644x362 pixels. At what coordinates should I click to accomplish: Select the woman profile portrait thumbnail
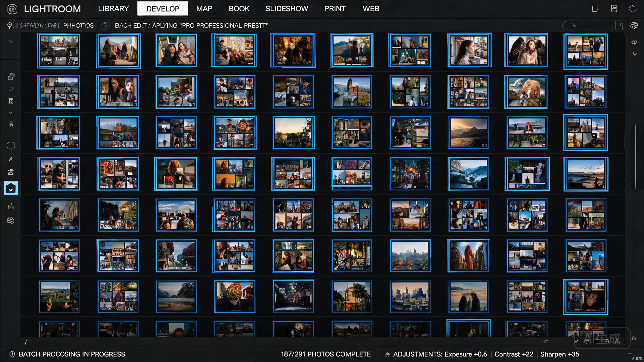[x=469, y=50]
